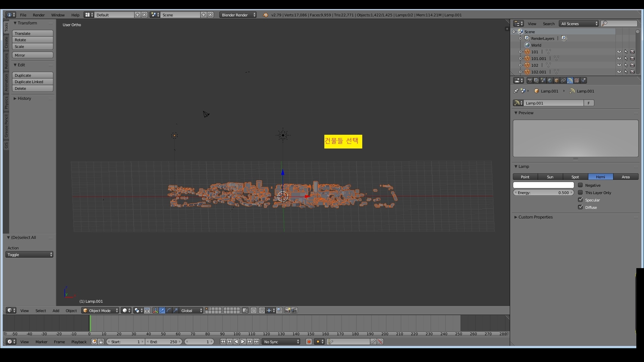
Task: Click the white lamp color swatch
Action: click(543, 185)
